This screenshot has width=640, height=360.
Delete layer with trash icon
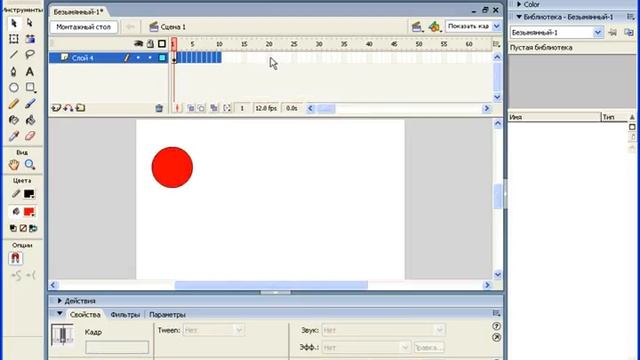pyautogui.click(x=159, y=108)
